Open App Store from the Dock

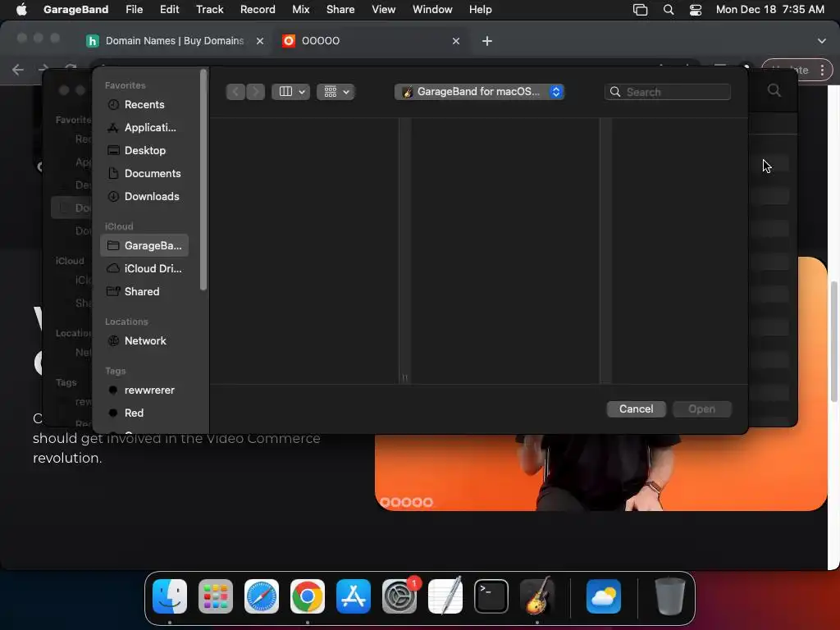coord(354,596)
